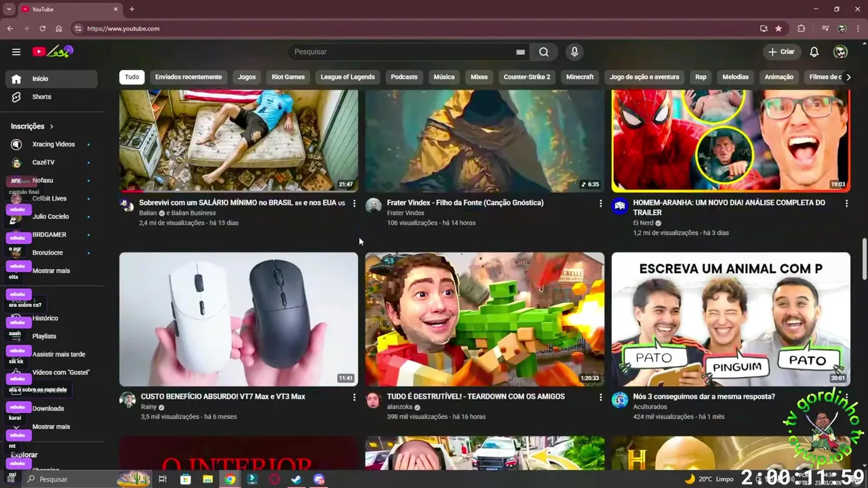
Task: Select the Counter-Strike 2 chip
Action: coord(527,77)
